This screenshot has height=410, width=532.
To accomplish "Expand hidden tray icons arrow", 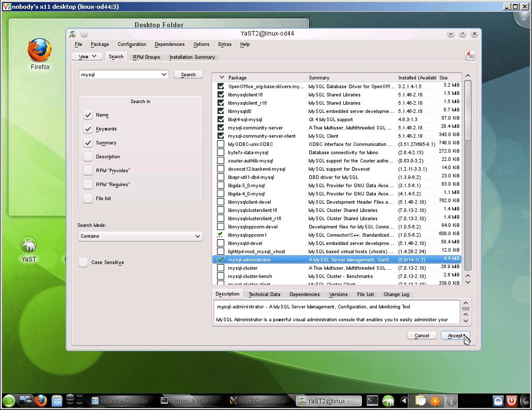I will point(404,401).
